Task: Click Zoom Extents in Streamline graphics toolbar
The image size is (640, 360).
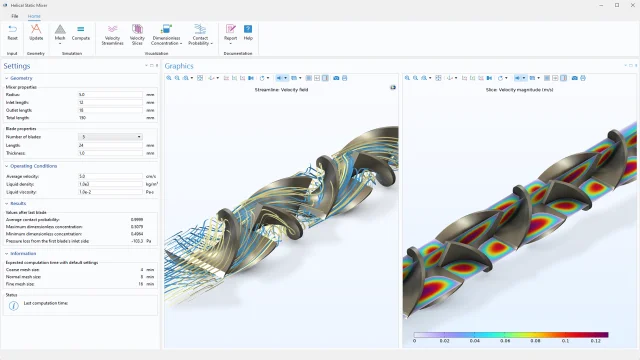Action: coord(200,78)
